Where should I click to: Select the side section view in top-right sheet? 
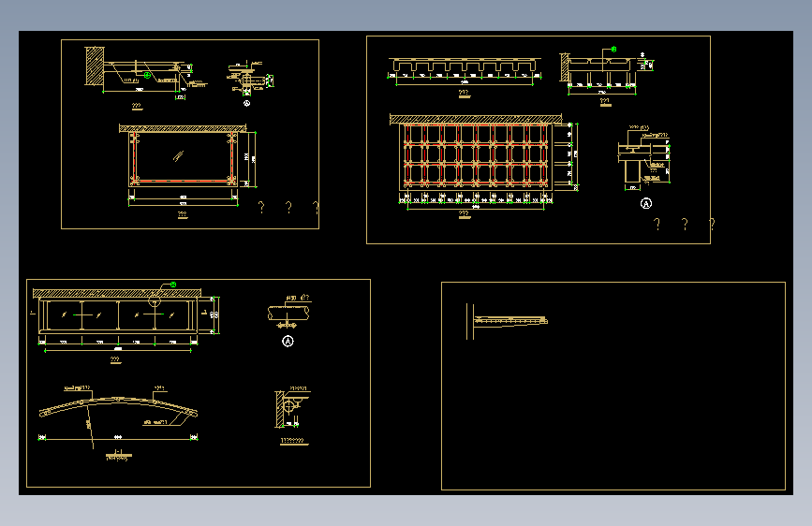click(x=606, y=70)
